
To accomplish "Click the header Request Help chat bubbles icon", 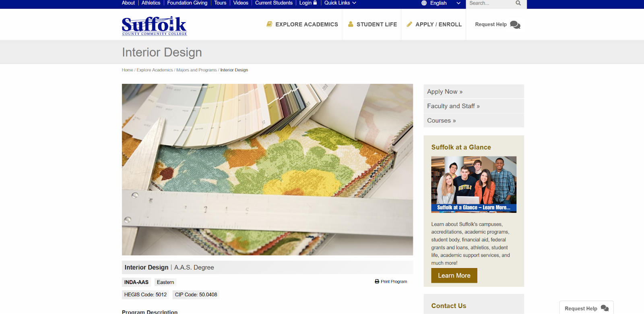I will [515, 25].
